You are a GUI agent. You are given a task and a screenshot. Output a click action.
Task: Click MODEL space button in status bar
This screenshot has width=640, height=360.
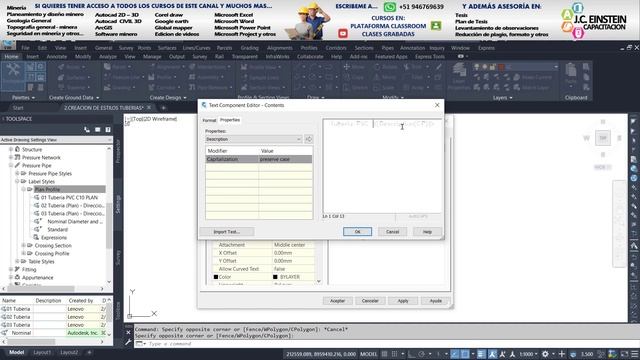[x=368, y=354]
